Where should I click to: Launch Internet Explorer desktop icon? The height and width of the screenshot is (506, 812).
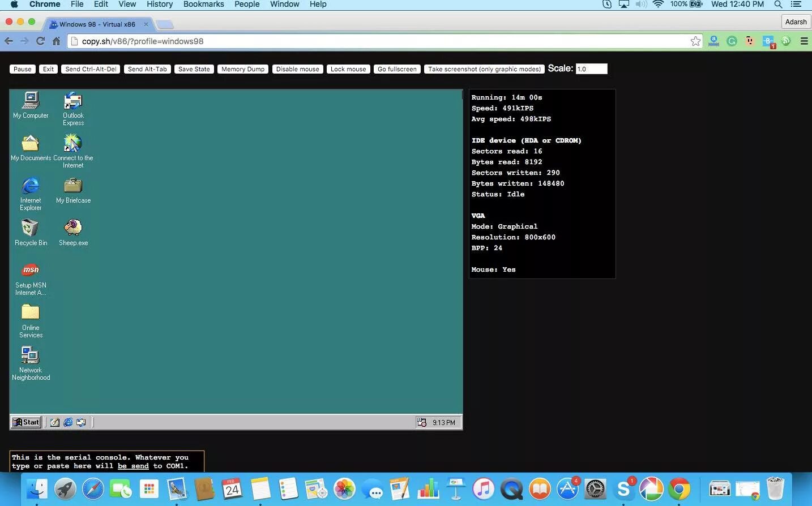[x=31, y=194]
